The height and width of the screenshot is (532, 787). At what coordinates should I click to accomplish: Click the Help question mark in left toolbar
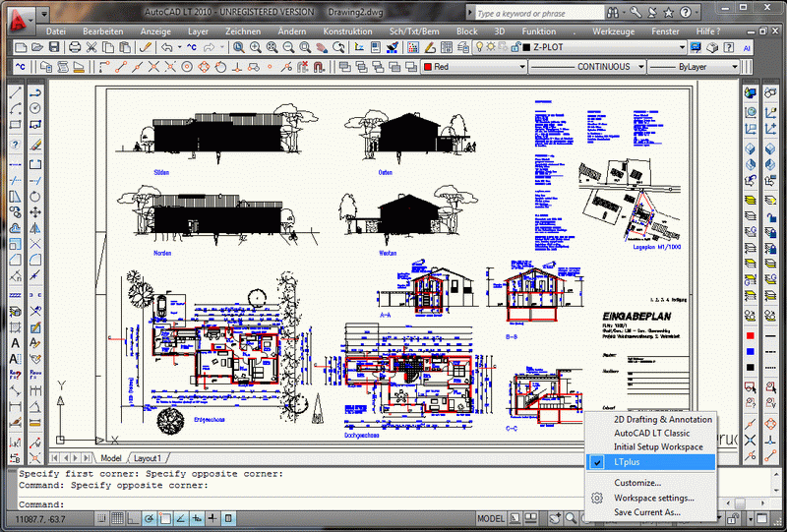16,145
